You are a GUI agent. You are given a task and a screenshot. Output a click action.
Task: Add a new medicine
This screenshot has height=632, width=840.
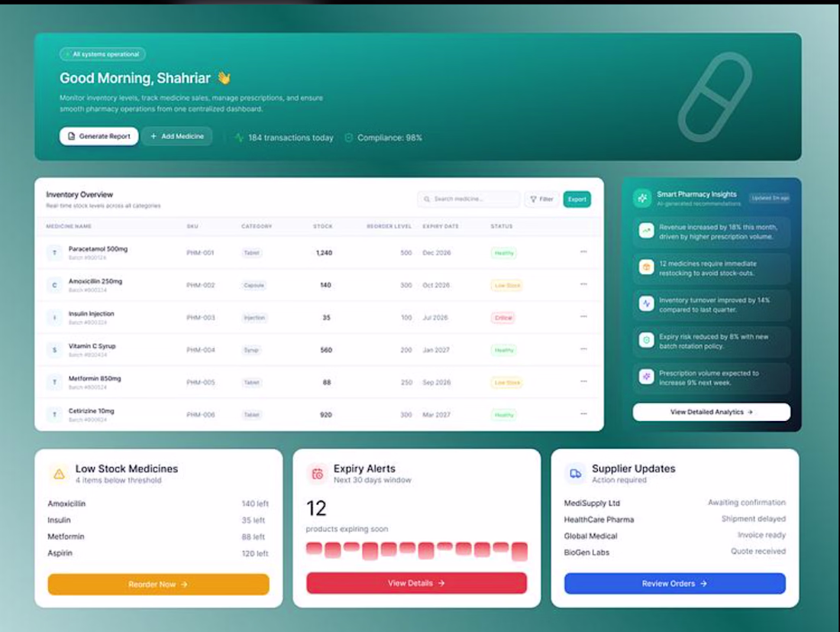[177, 136]
